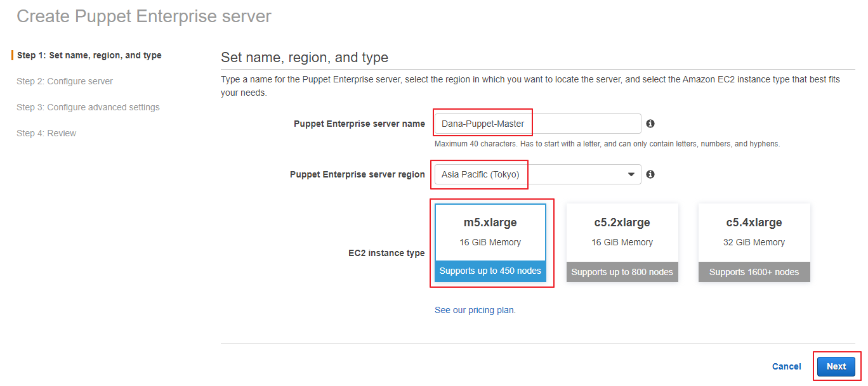The image size is (868, 386).
Task: Click the Supports up to 450 nodes banner
Action: pos(490,271)
